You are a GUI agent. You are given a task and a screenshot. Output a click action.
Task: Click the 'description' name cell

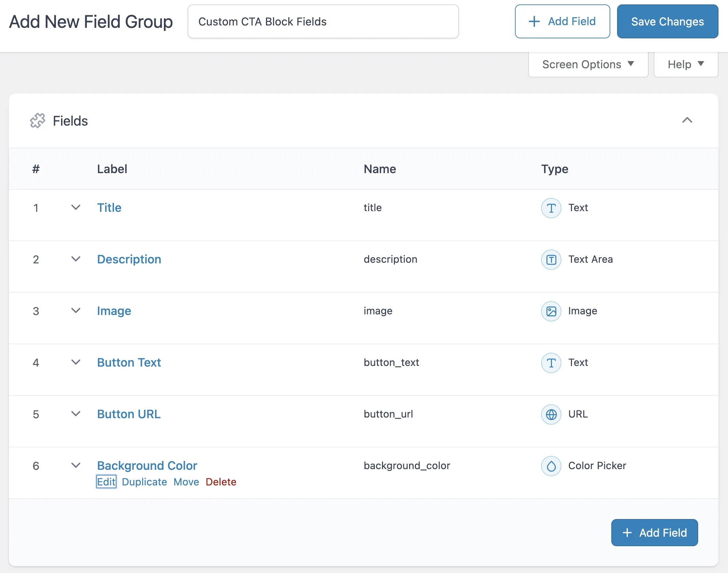[x=390, y=259]
